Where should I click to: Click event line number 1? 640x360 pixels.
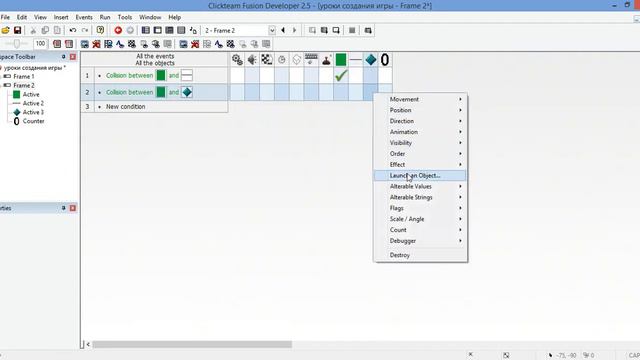coord(87,76)
